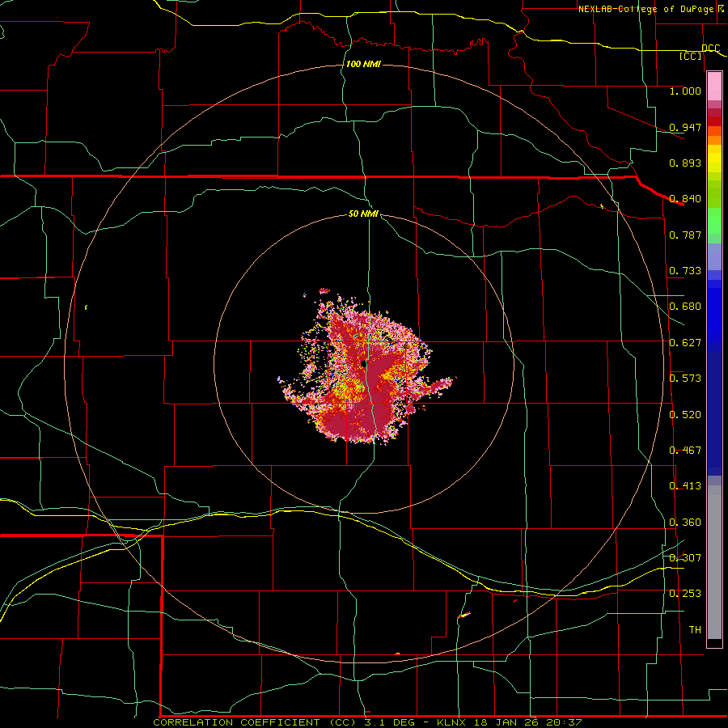Click the 0.360 legend value

click(685, 523)
